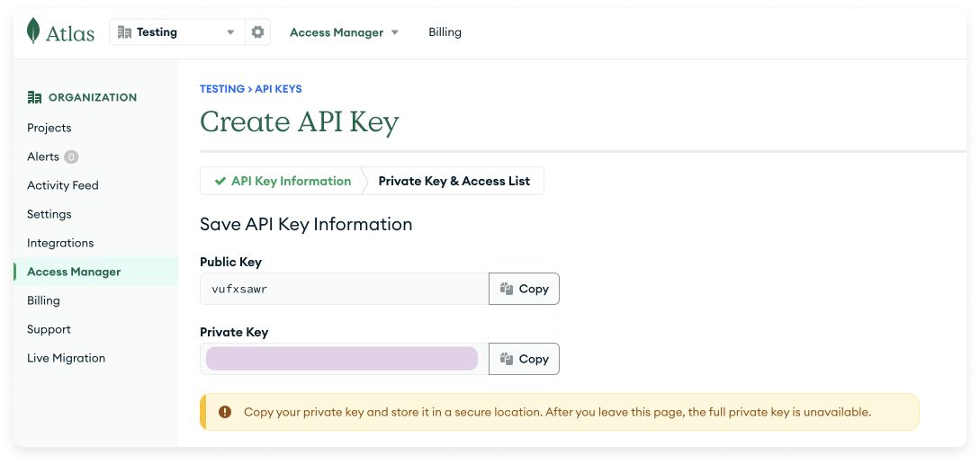
Task: Click the Atlas leaf logo
Action: pos(34,31)
